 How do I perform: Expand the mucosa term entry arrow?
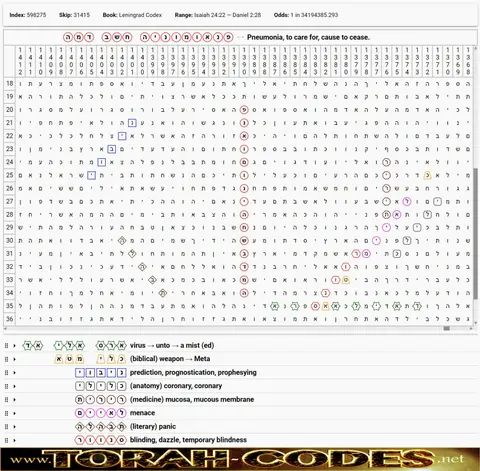(x=14, y=400)
